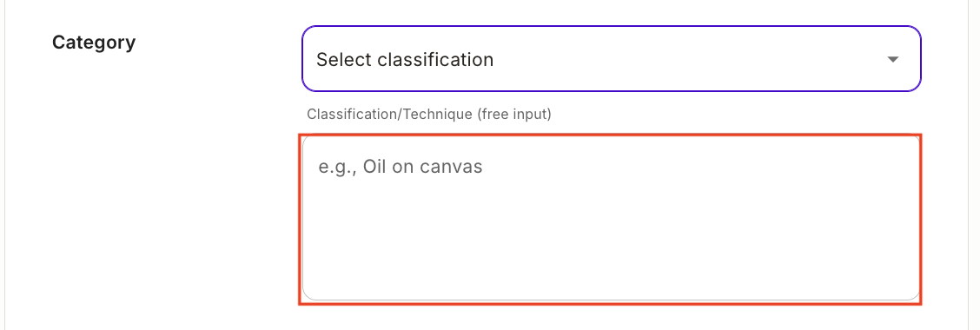980x330 pixels.
Task: Click the 'Select classification' placeholder text
Action: pyautogui.click(x=405, y=59)
